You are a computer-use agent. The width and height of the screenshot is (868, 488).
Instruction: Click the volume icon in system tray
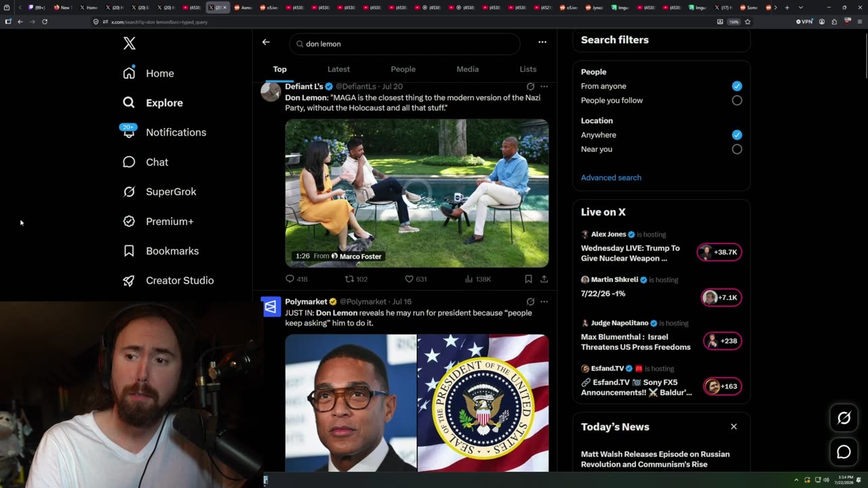coord(826,480)
